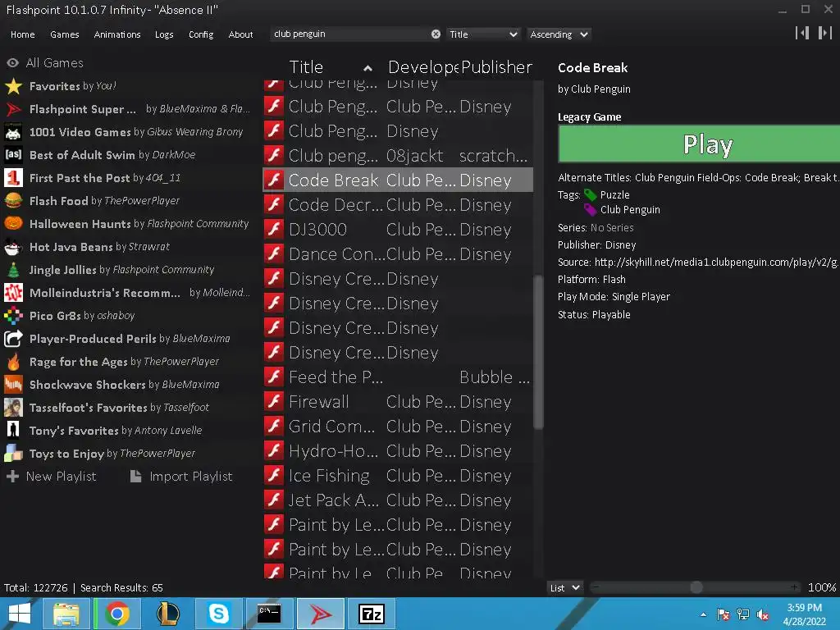The width and height of the screenshot is (840, 630).
Task: Click the 1001 Video Games playlist icon
Action: (13, 132)
